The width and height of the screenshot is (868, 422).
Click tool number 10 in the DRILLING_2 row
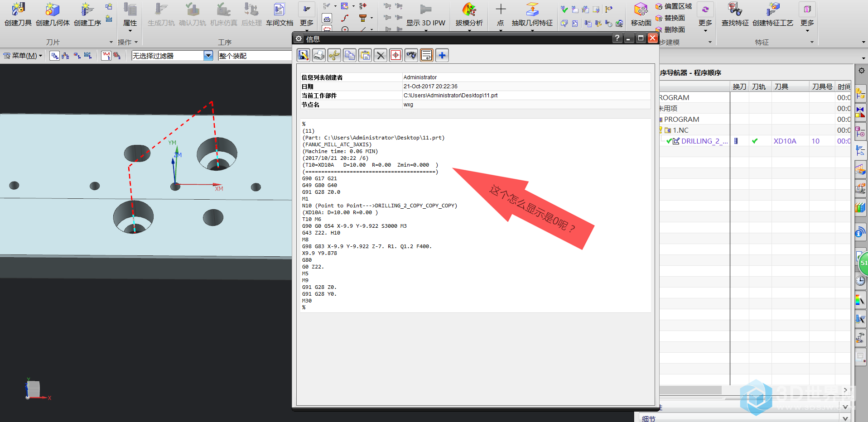815,141
